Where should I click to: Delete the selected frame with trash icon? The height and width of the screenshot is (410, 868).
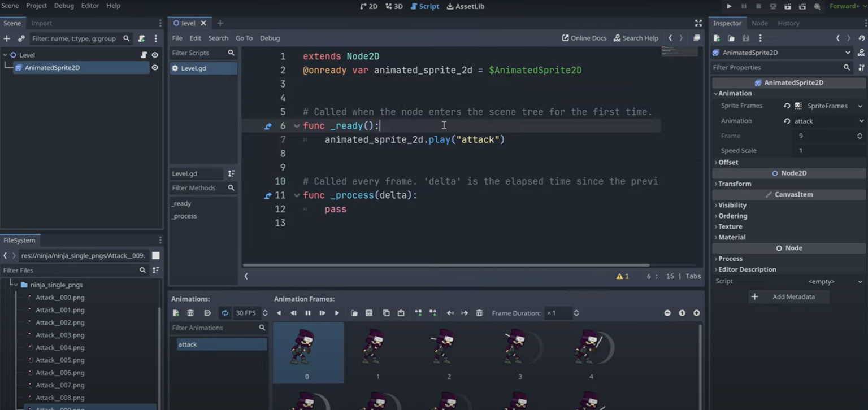(x=479, y=313)
